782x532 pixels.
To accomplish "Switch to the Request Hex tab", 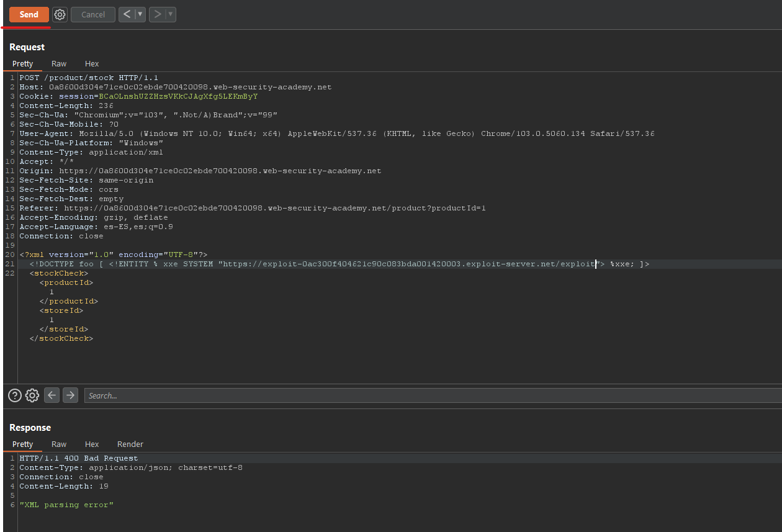I will 92,63.
